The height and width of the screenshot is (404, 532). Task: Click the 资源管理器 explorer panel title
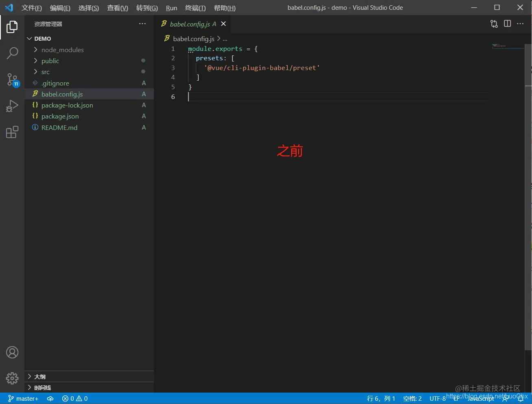point(48,24)
